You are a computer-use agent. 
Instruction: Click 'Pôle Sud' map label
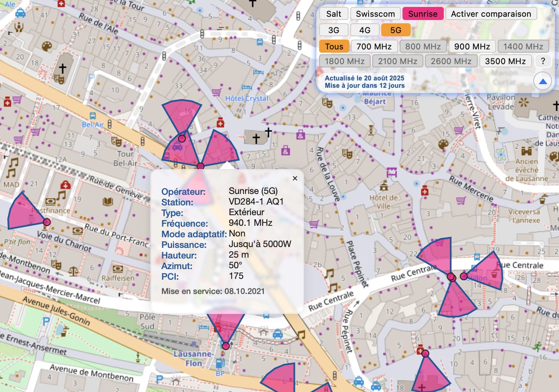[147, 321]
